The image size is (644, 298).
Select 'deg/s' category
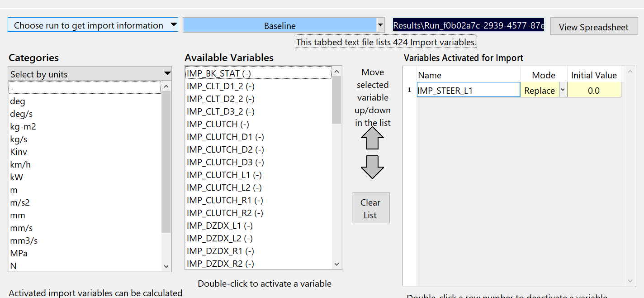(x=85, y=114)
